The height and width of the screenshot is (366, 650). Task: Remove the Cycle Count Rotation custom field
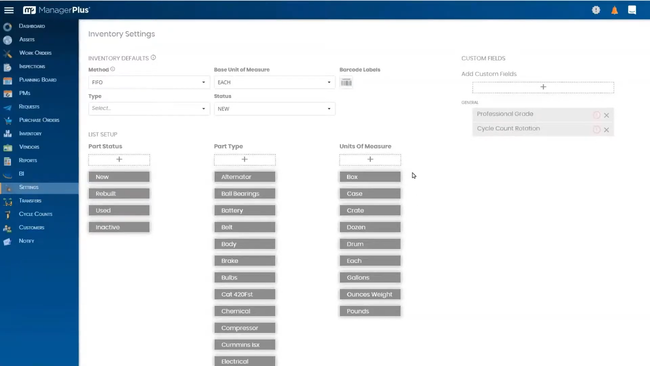[x=606, y=130]
